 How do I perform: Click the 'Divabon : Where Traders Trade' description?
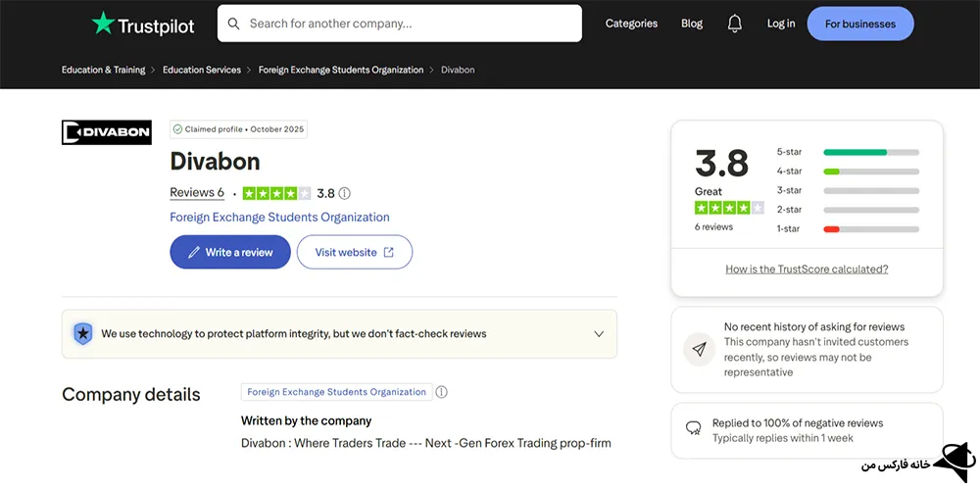(x=425, y=443)
